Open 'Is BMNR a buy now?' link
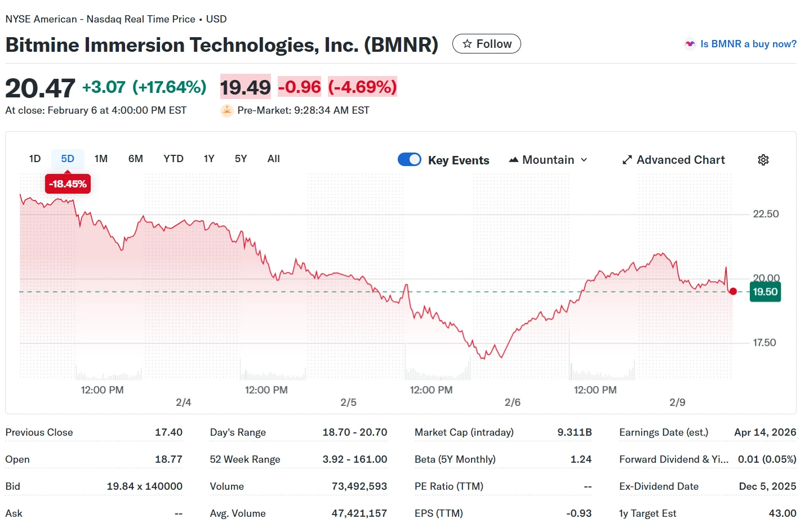 [748, 44]
